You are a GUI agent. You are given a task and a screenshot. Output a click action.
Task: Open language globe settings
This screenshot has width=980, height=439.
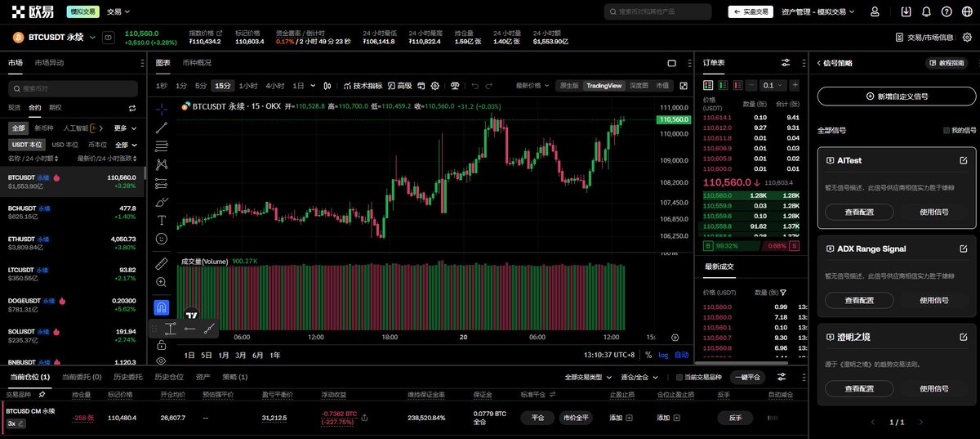coord(966,11)
